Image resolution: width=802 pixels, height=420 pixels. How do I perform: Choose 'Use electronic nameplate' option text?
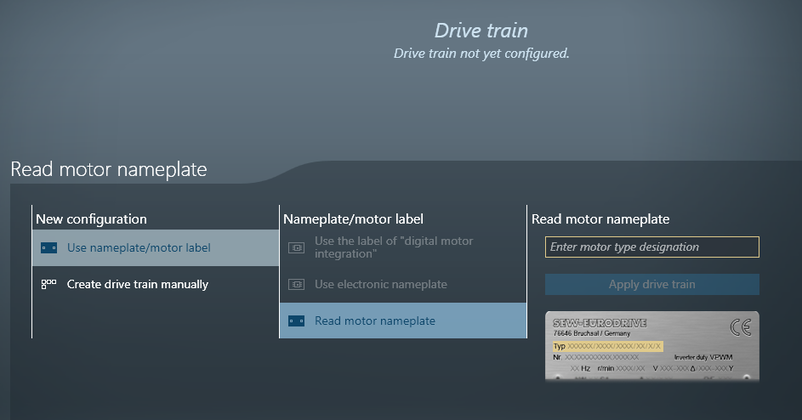point(380,284)
